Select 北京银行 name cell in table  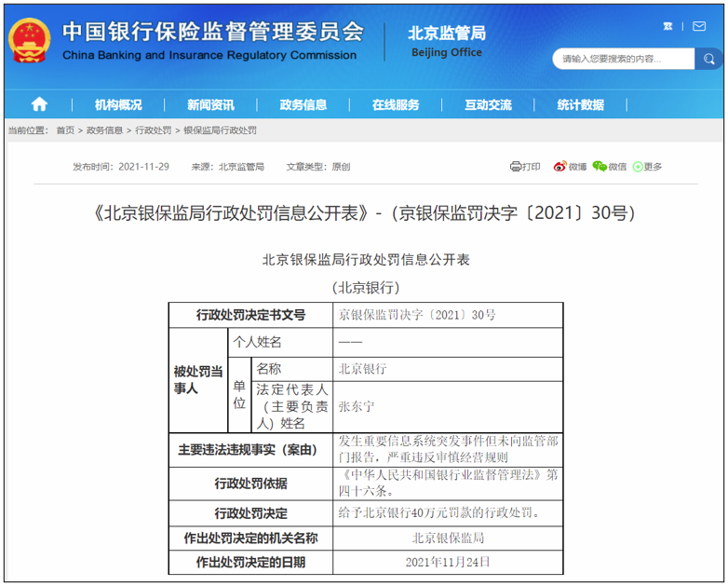tap(448, 369)
